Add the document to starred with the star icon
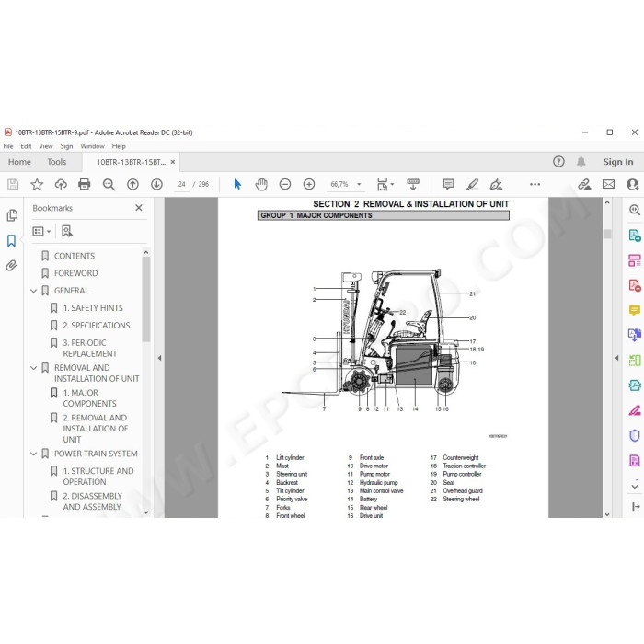Viewport: 644px width, 644px height. [37, 184]
